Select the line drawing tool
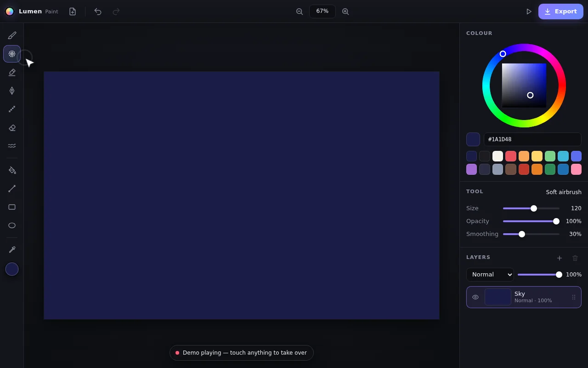The width and height of the screenshot is (588, 368). tap(12, 189)
